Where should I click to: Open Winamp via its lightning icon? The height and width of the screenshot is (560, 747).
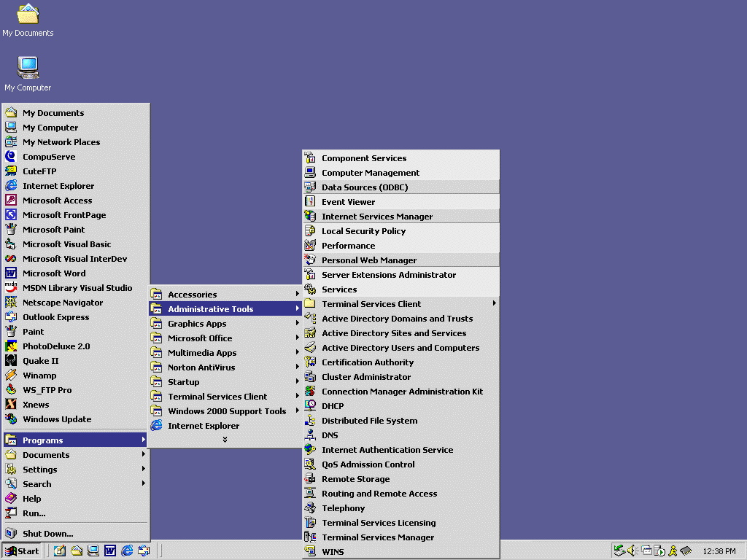(x=11, y=376)
